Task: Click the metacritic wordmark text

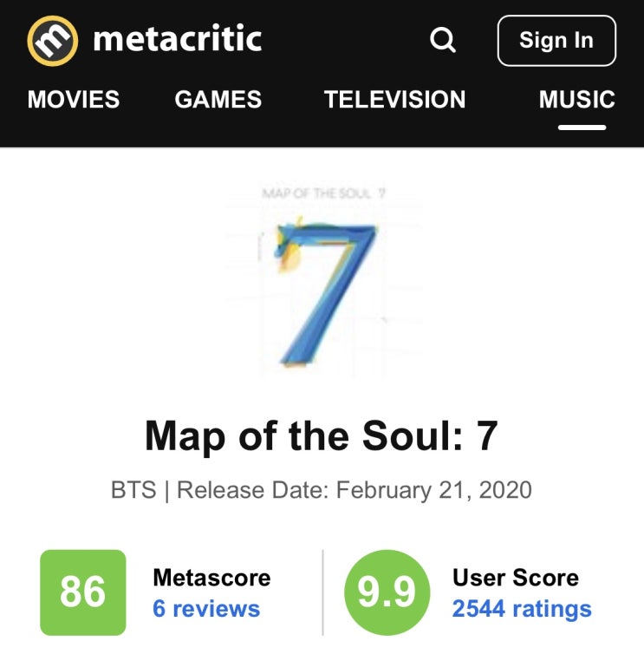Action: coord(178,39)
